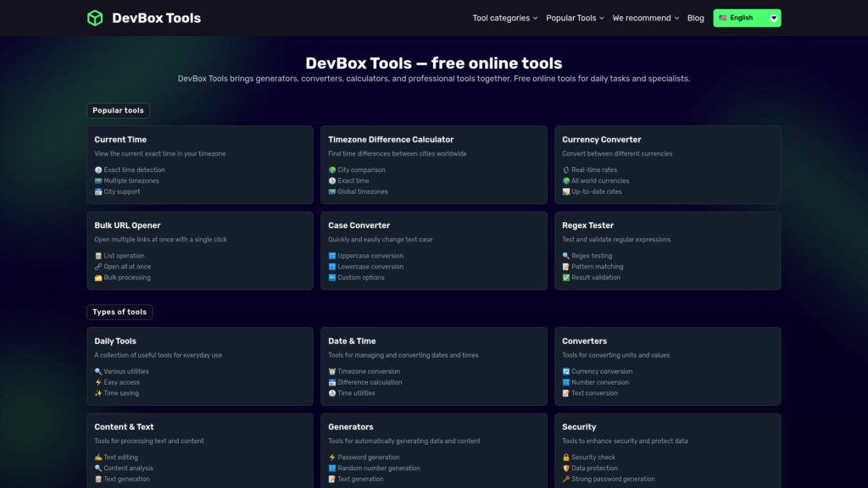Open the Bulk URL Opener card

tap(200, 251)
